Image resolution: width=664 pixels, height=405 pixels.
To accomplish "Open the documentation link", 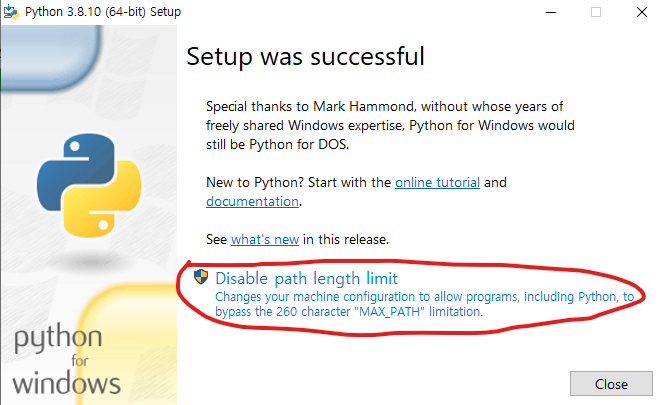I will 252,201.
